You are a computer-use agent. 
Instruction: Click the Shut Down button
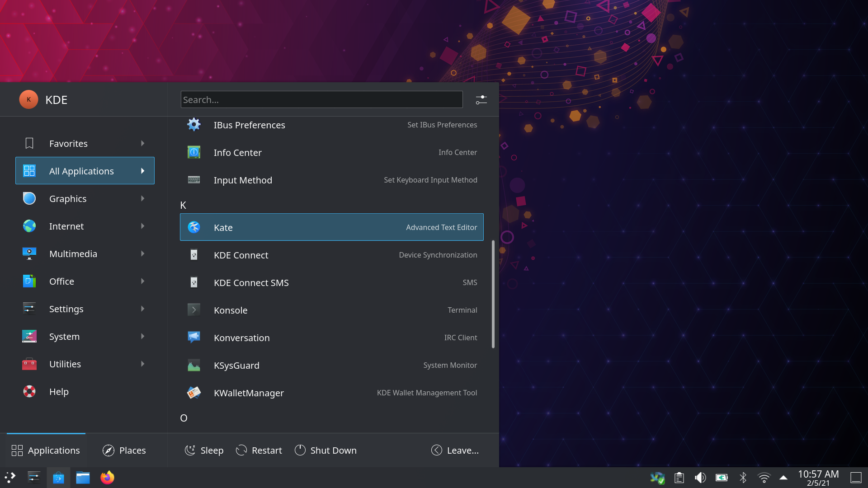click(x=325, y=450)
